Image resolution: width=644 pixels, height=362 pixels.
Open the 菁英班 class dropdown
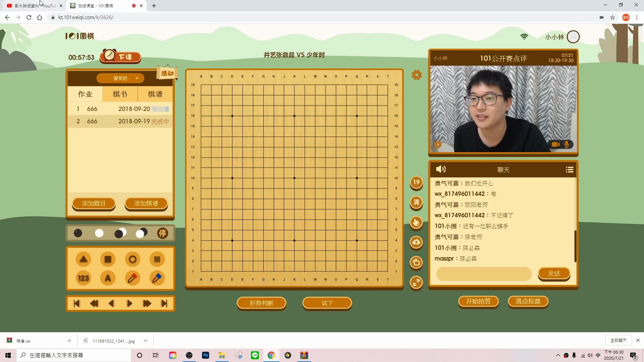[120, 78]
